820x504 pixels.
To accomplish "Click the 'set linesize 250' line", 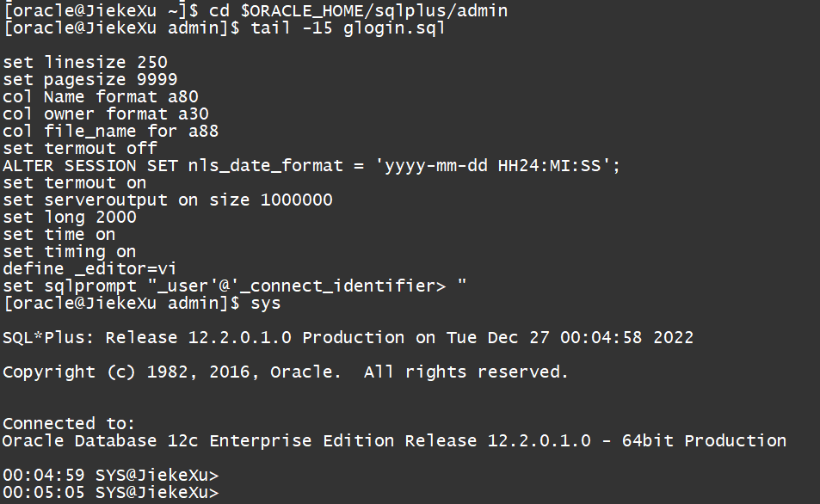I will 85,63.
